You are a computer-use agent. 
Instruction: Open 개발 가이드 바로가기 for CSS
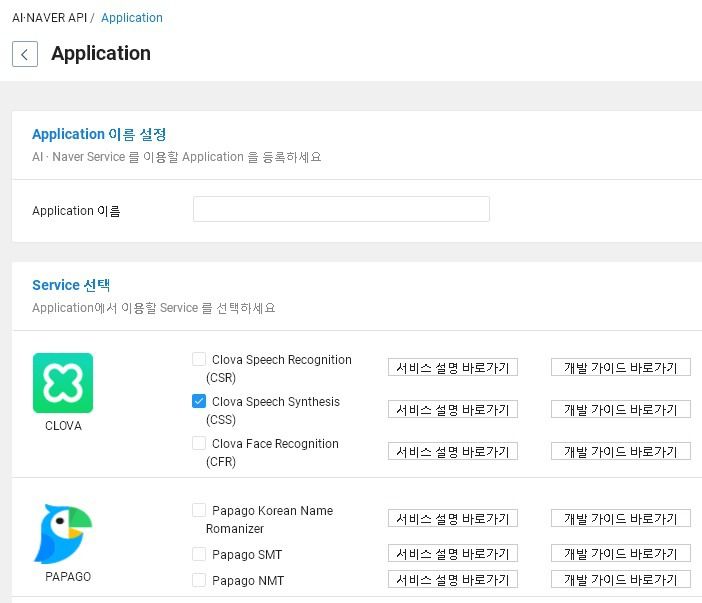pos(621,409)
